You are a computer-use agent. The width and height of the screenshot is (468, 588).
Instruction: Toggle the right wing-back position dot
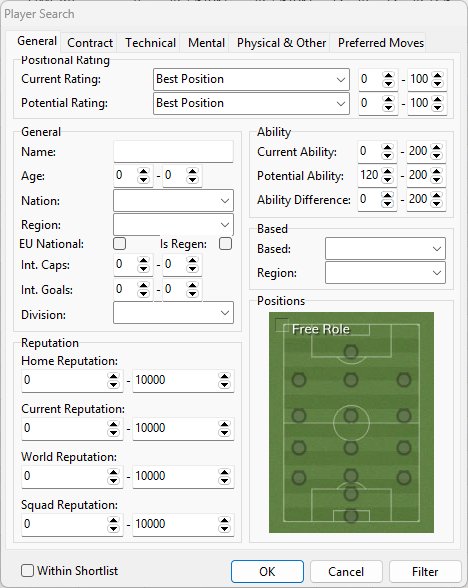404,447
